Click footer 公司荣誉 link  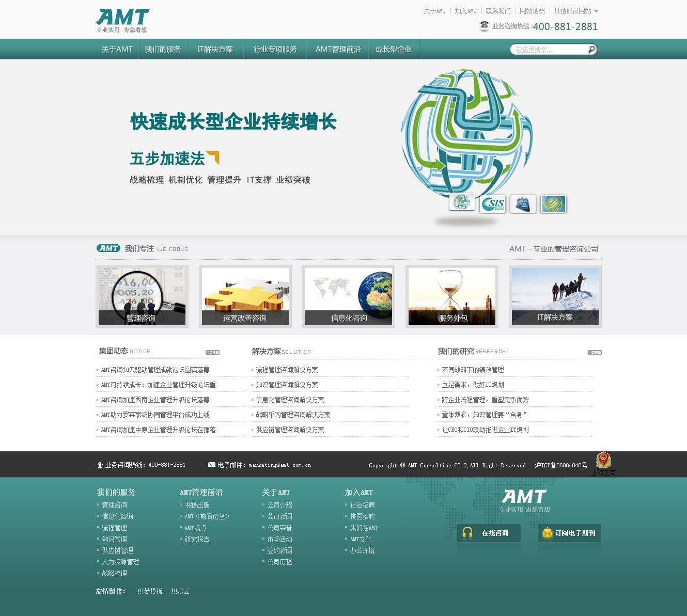click(x=279, y=528)
